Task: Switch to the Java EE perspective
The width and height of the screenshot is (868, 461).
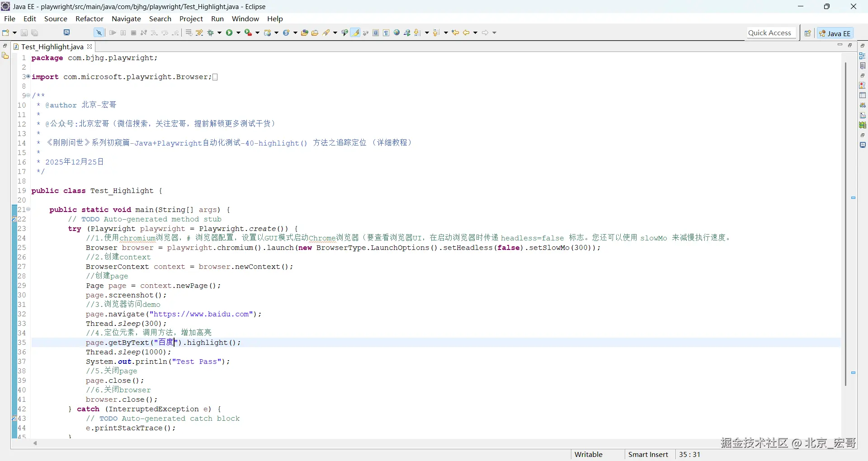Action: tap(835, 33)
